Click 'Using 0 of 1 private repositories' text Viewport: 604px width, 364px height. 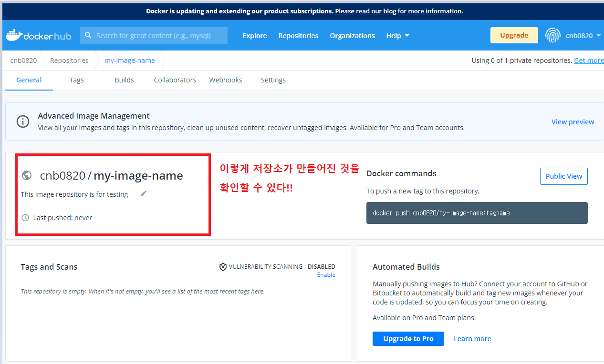pos(522,61)
